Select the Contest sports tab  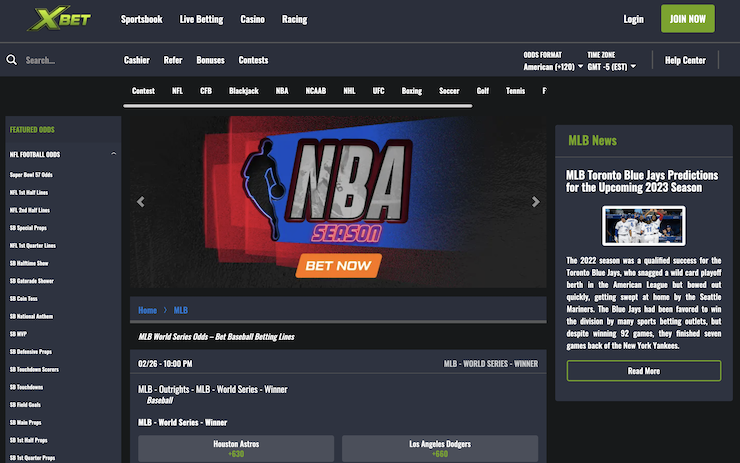143,91
